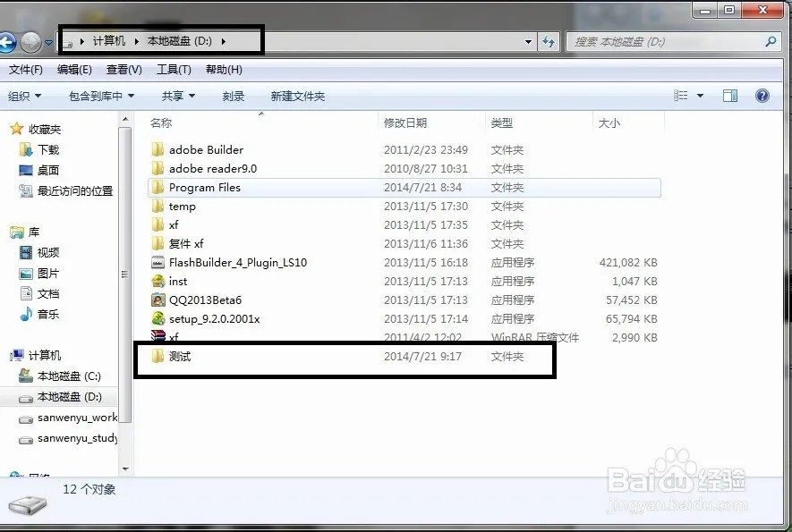Open the Program Files folder
The width and height of the screenshot is (792, 532).
point(206,187)
